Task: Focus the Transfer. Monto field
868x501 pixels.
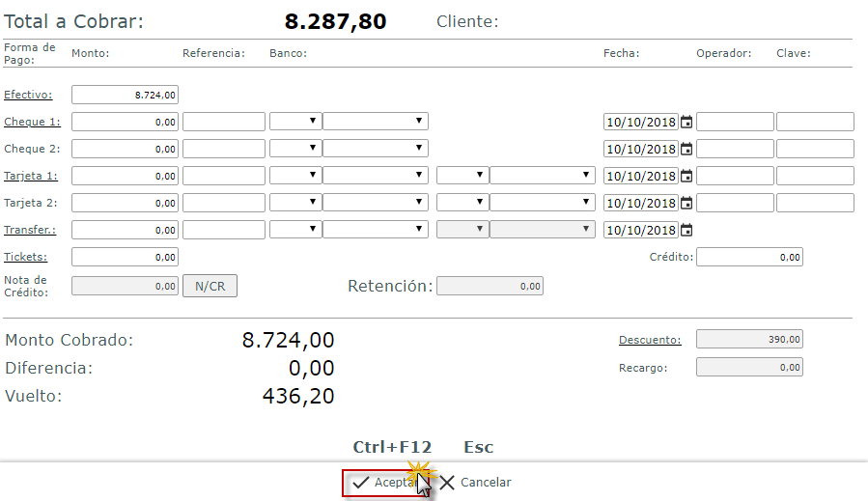Action: coord(125,230)
